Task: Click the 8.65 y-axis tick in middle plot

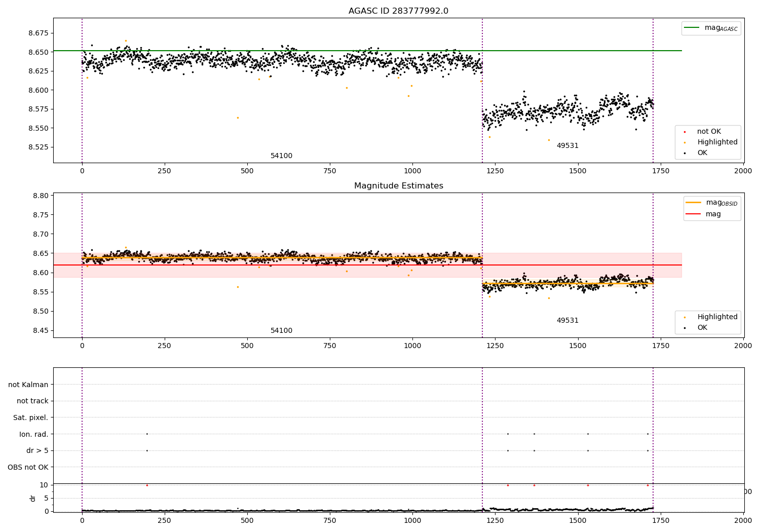Action: coord(41,253)
